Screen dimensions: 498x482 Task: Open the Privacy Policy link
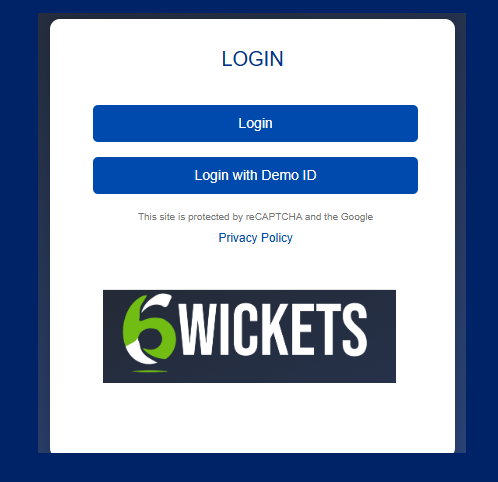[255, 238]
